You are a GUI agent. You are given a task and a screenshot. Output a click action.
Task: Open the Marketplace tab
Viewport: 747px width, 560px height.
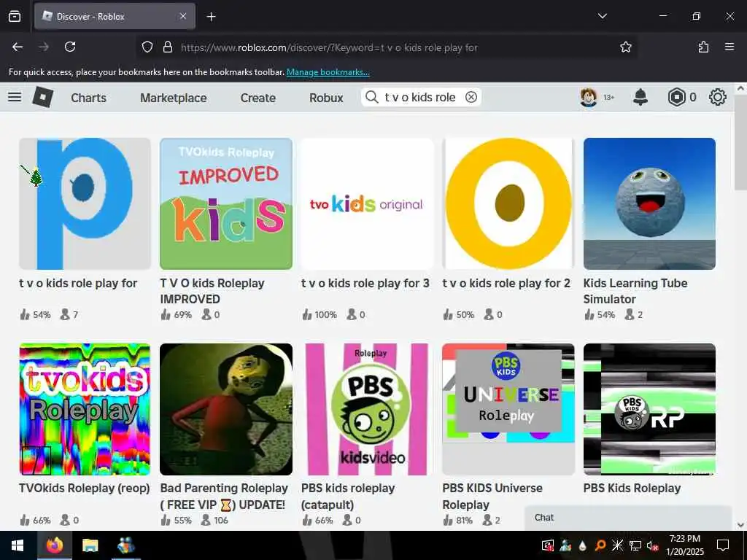174,98
